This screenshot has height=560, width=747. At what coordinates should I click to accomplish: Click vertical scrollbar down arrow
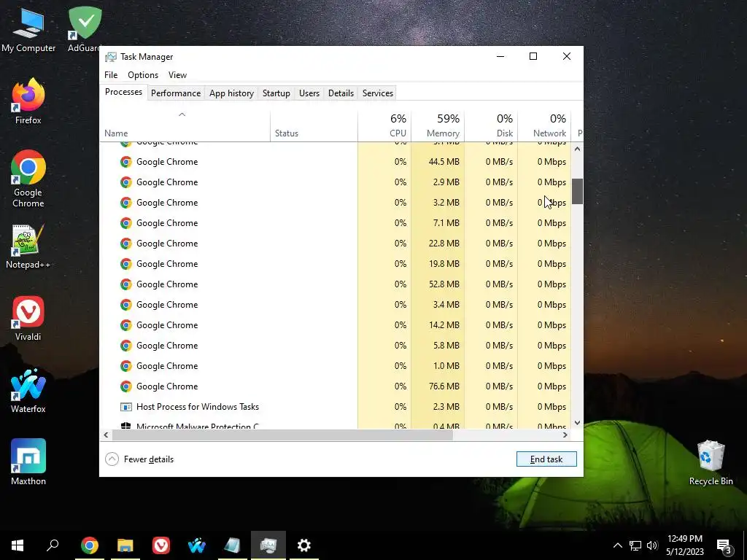coord(578,422)
